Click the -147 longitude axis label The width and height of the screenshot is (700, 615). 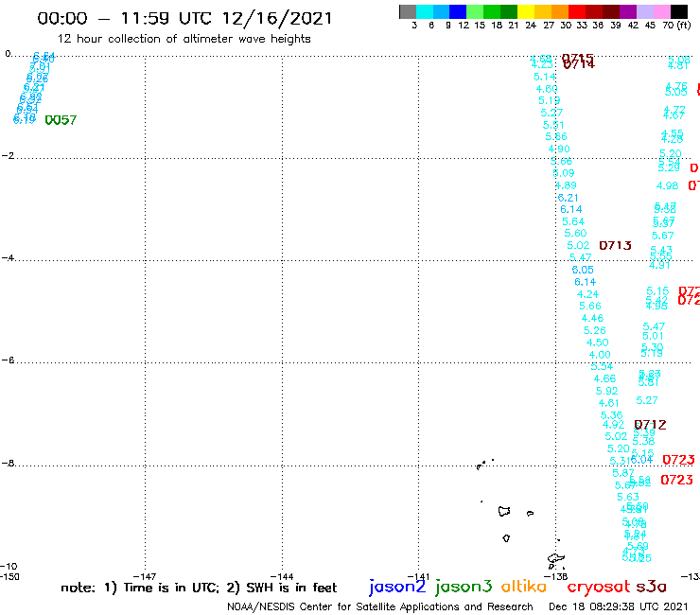tap(145, 576)
